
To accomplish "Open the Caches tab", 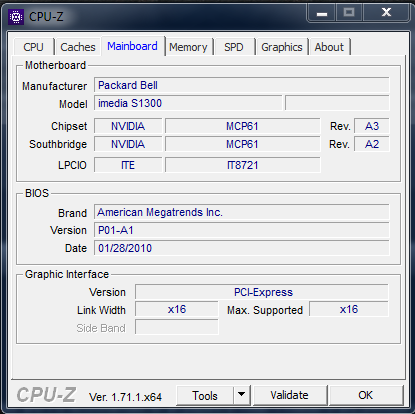I will [78, 47].
